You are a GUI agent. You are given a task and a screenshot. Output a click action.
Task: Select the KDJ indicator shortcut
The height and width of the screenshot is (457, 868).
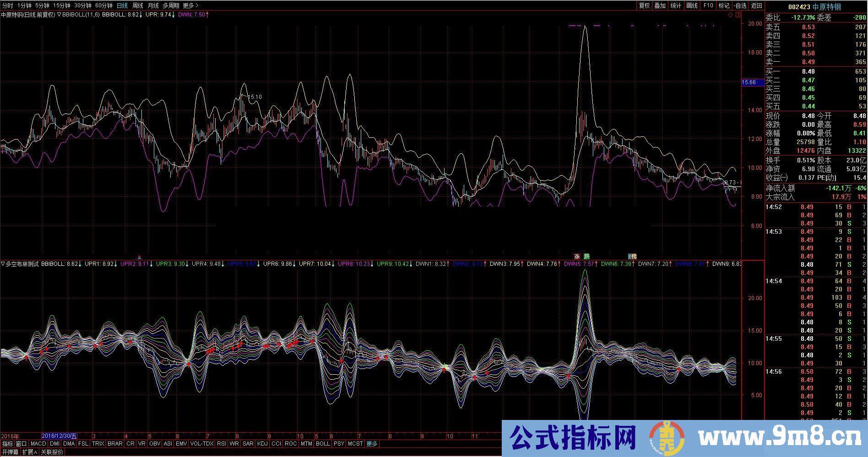pos(261,443)
